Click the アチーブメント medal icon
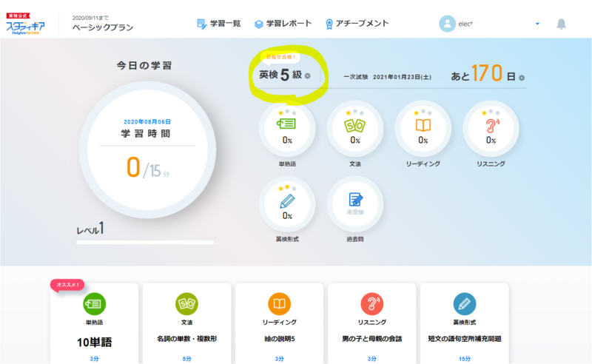This screenshot has height=364, width=592. click(x=329, y=24)
